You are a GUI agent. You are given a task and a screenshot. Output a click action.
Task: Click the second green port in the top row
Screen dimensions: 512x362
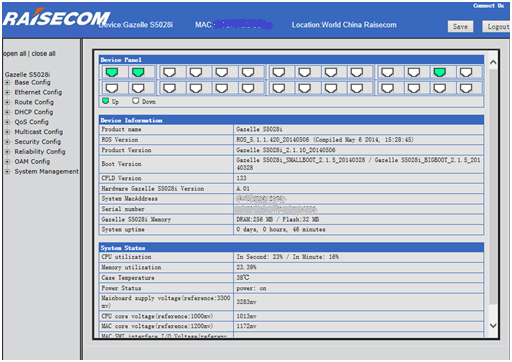click(138, 72)
